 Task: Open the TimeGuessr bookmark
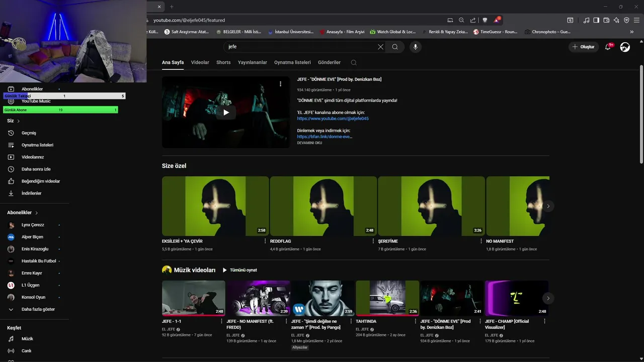pyautogui.click(x=496, y=32)
